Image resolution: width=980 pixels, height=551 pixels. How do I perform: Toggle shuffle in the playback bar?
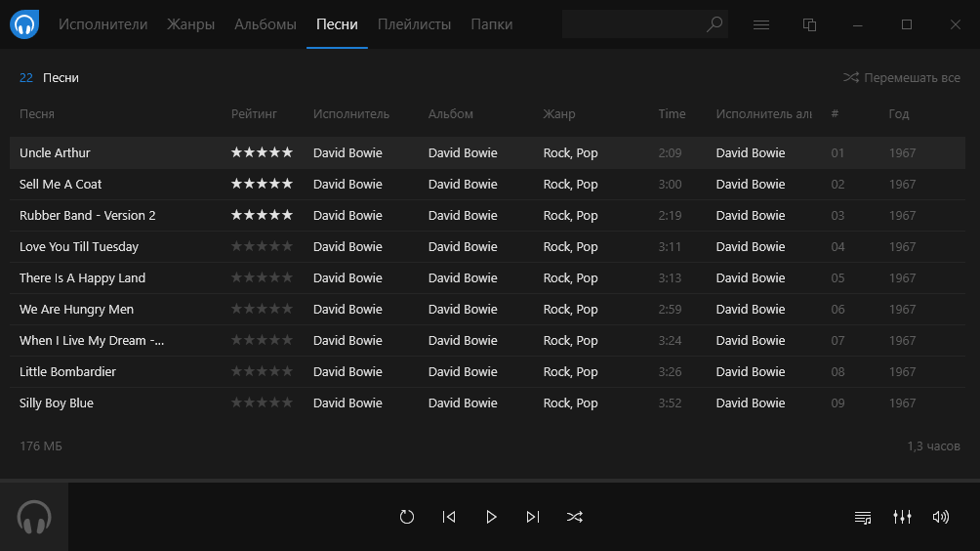(574, 517)
